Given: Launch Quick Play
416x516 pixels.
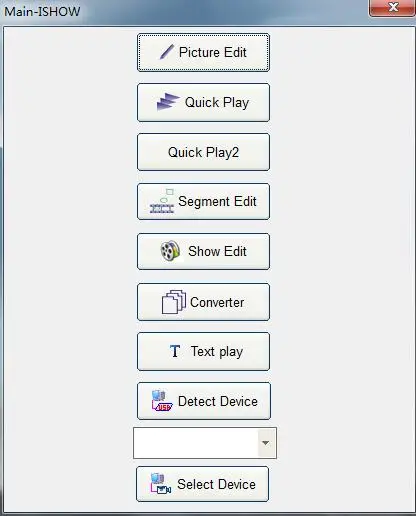Looking at the screenshot, I should click(x=203, y=102).
